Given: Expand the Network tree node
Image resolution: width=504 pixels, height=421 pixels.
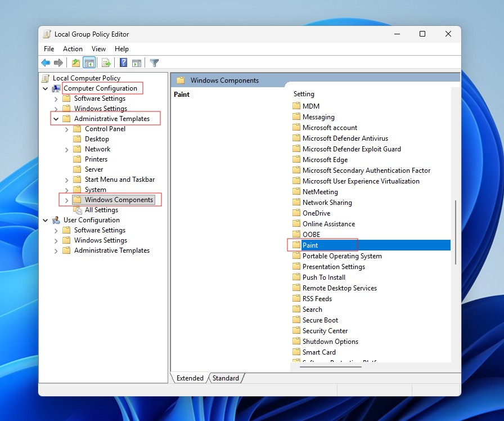Looking at the screenshot, I should (66, 149).
